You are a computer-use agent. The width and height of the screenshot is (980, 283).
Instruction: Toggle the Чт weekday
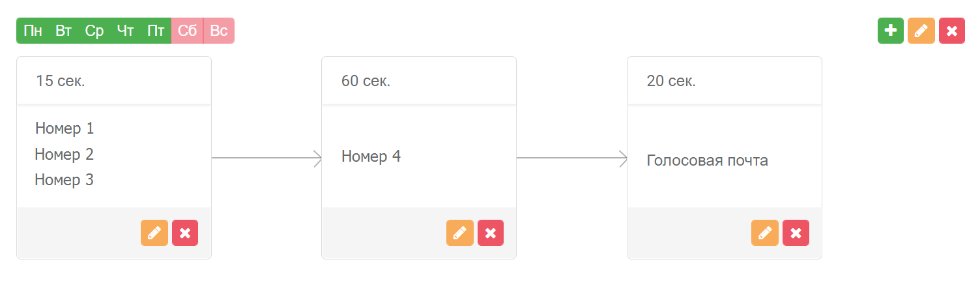pos(125,31)
